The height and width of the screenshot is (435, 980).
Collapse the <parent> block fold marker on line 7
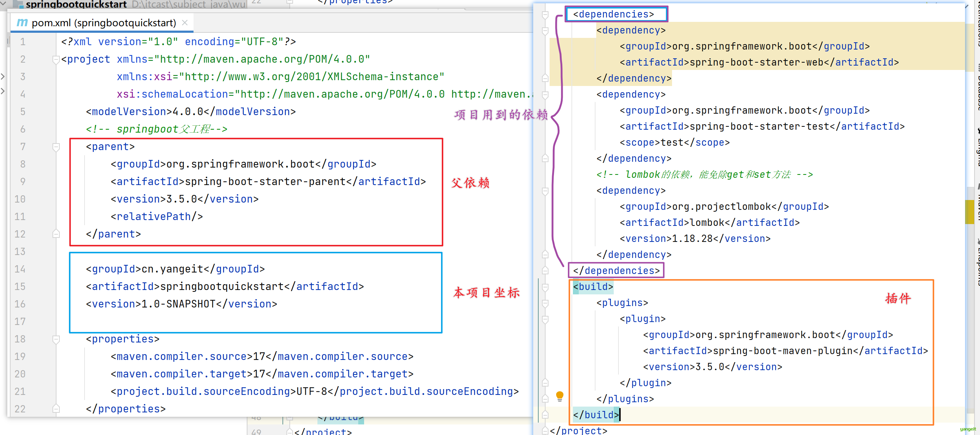click(x=56, y=147)
